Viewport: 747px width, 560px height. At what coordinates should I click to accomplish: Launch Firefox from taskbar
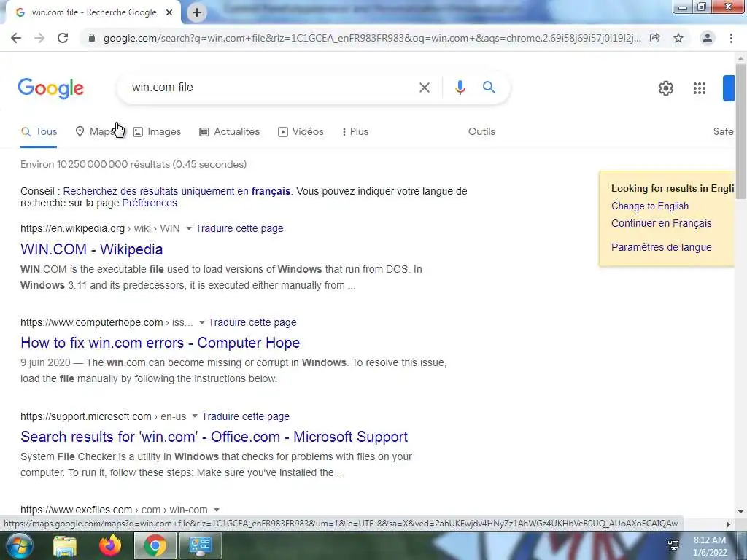[x=110, y=545]
